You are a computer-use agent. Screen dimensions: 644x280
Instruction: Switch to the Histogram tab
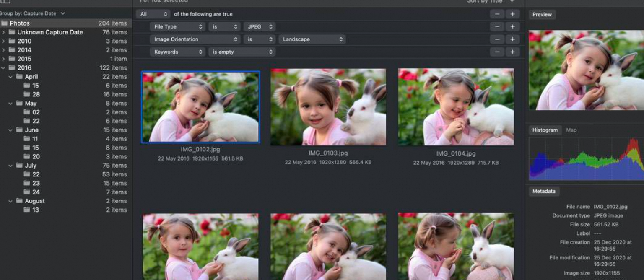click(x=545, y=130)
